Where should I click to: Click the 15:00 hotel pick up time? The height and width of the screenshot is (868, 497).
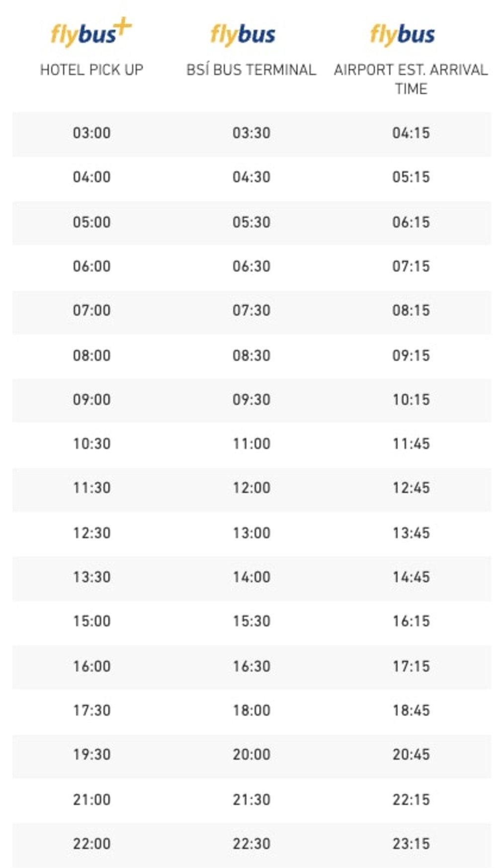point(91,621)
